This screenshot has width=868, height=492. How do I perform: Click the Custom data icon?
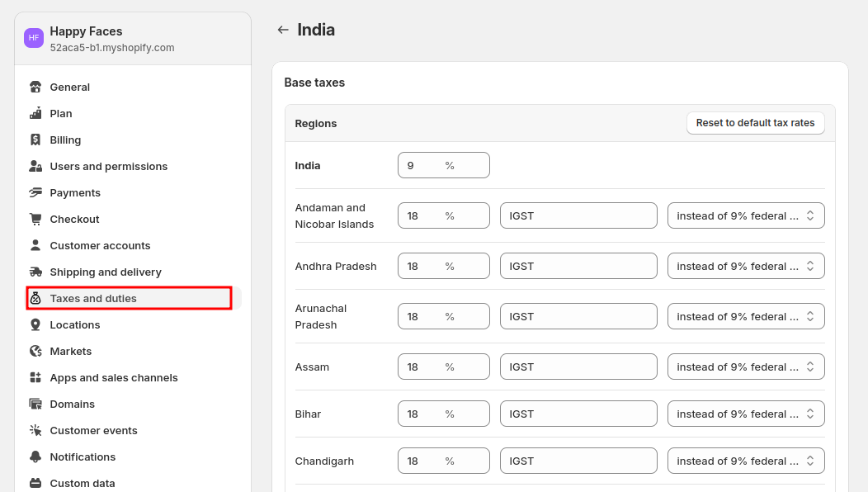click(x=35, y=483)
